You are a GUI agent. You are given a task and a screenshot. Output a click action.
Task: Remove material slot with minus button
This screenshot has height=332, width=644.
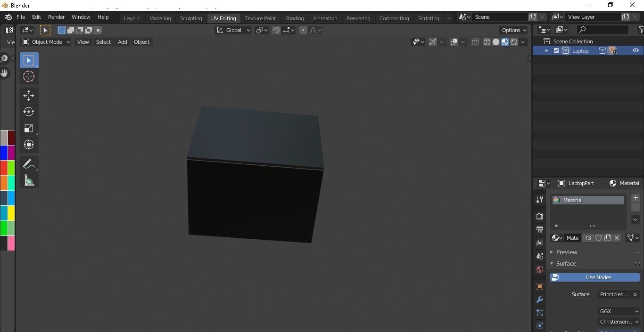point(636,207)
